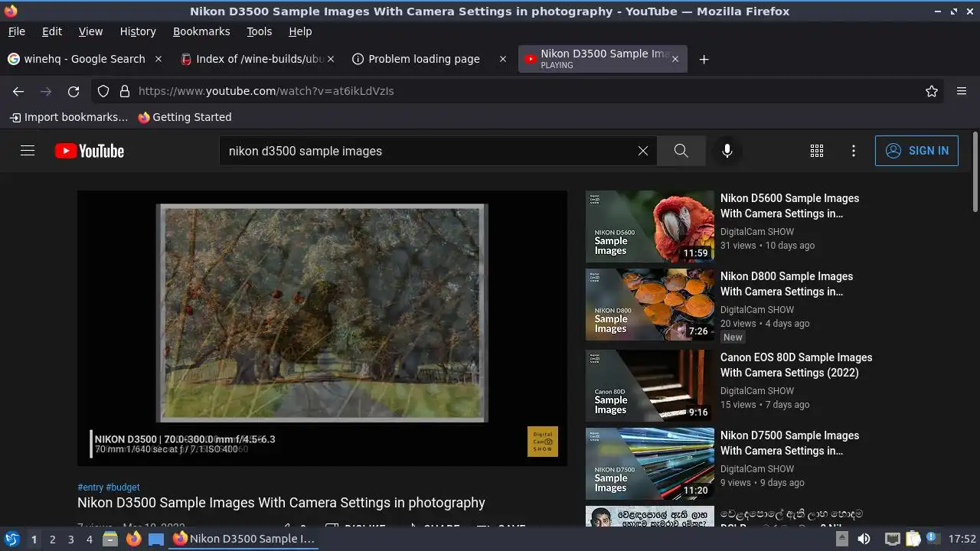The width and height of the screenshot is (980, 551).
Task: Click the Import bookmarks toolbar item
Action: coord(69,117)
